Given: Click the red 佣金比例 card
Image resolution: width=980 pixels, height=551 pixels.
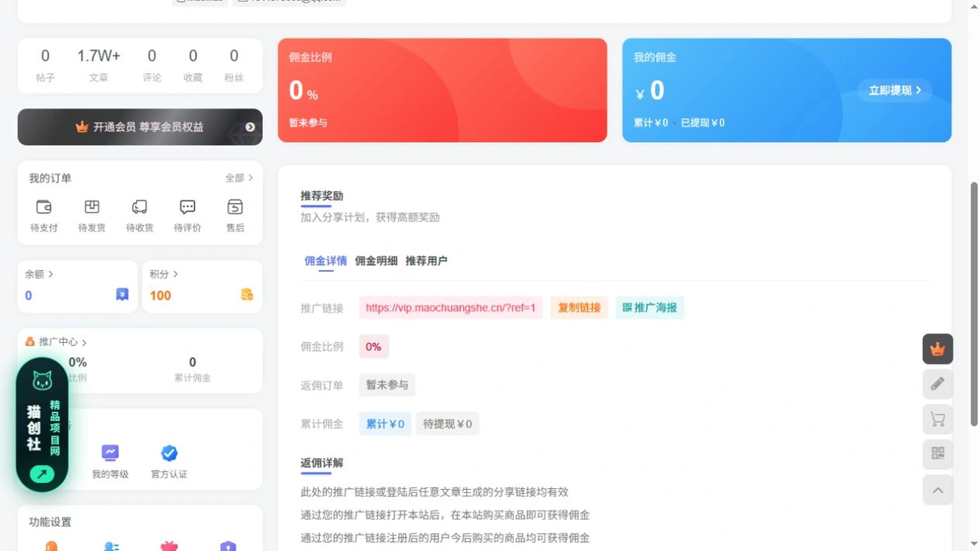Looking at the screenshot, I should 443,91.
